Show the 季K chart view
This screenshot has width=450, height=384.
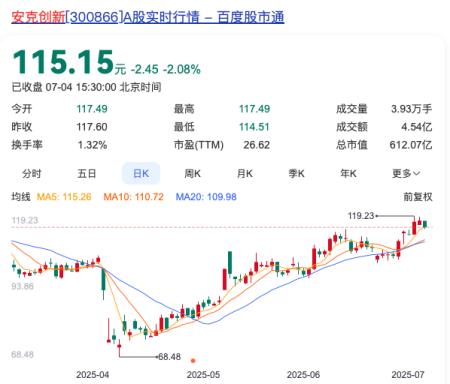click(297, 174)
